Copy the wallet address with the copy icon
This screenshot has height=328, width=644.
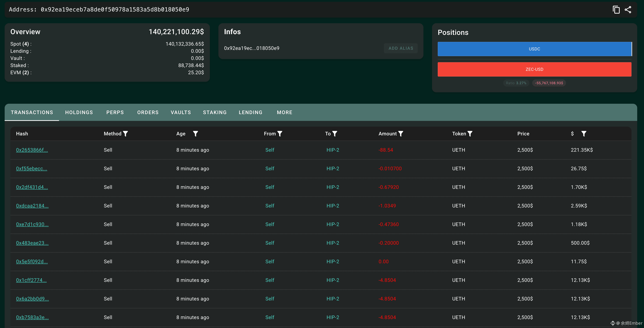pyautogui.click(x=616, y=10)
